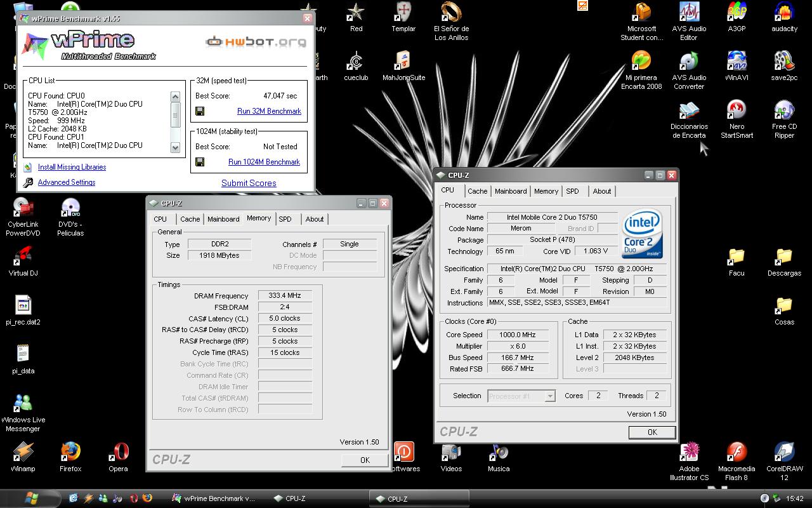Image resolution: width=812 pixels, height=508 pixels.
Task: Click the Run 32M Benchmark link
Action: pos(269,111)
